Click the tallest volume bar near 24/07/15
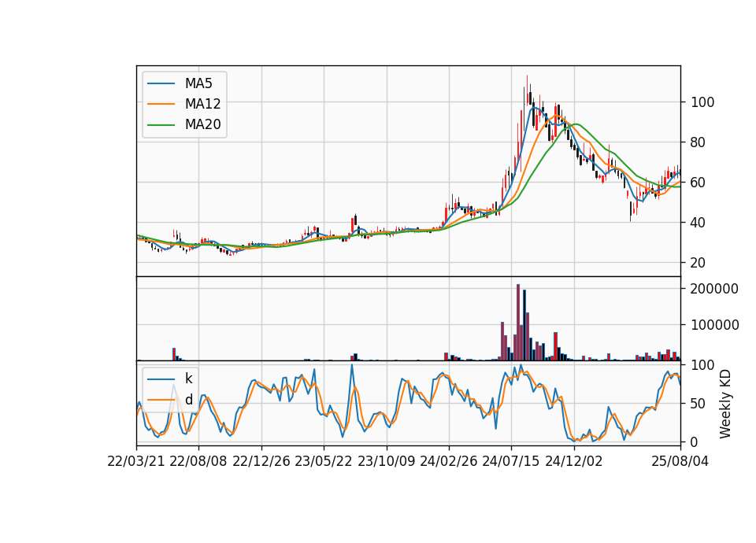This screenshot has width=756, height=543. (x=518, y=323)
